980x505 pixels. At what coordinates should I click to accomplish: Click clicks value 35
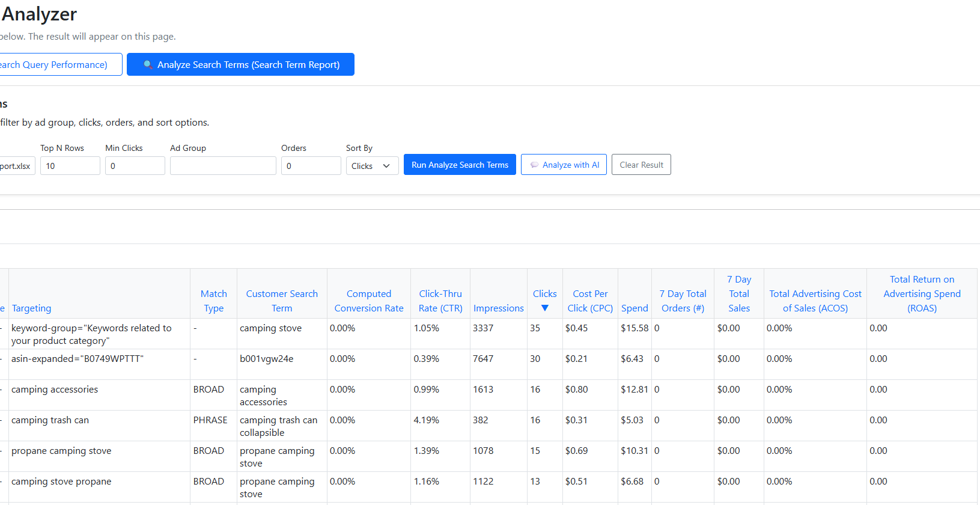point(535,328)
